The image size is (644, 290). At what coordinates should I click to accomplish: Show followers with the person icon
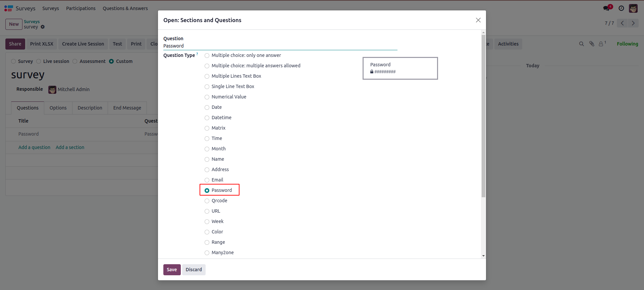click(x=601, y=44)
